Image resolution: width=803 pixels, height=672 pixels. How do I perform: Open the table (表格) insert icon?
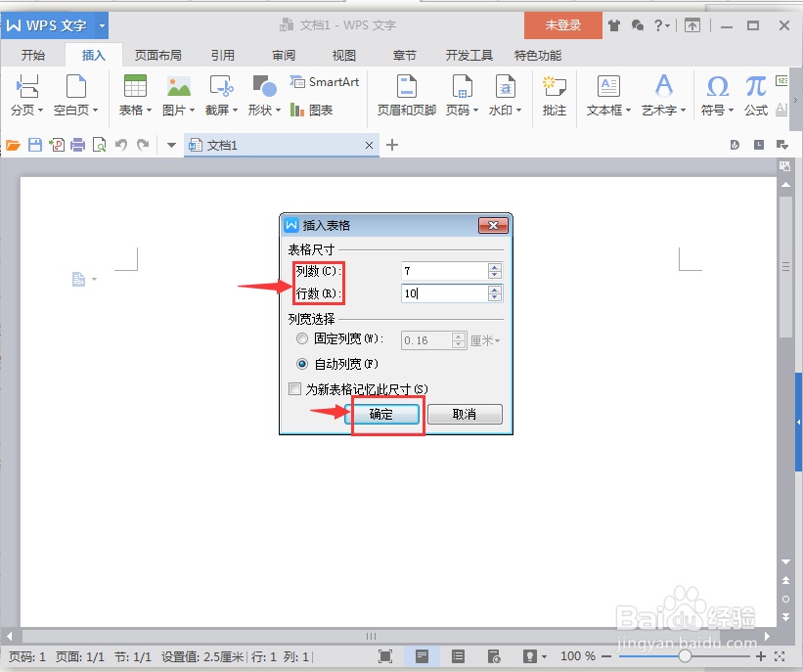point(135,86)
